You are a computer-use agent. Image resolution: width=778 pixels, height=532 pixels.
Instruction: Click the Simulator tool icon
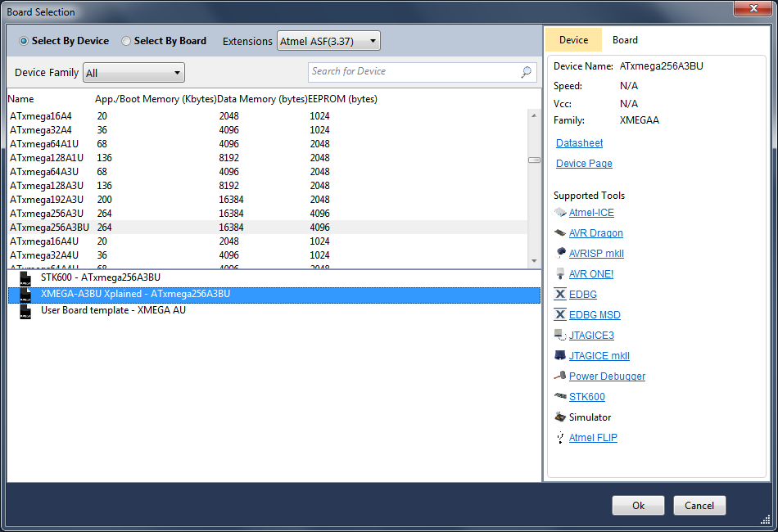[560, 417]
